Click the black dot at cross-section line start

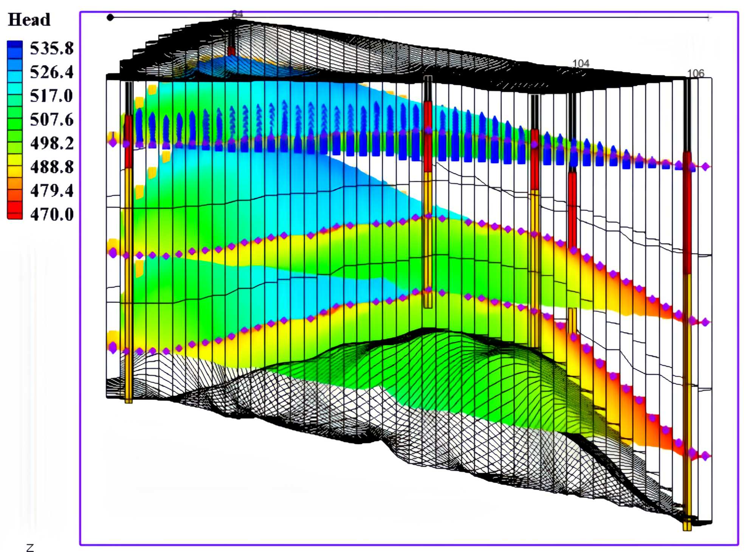click(x=110, y=17)
